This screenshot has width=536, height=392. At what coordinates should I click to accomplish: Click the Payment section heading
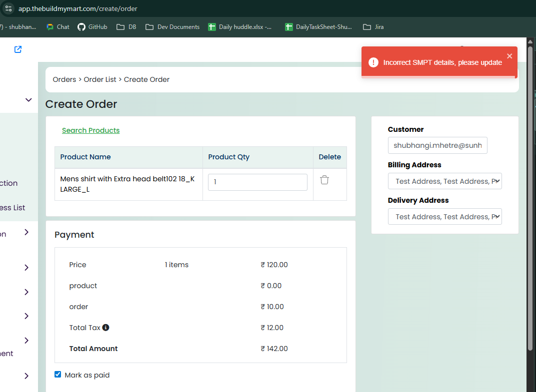coord(74,235)
